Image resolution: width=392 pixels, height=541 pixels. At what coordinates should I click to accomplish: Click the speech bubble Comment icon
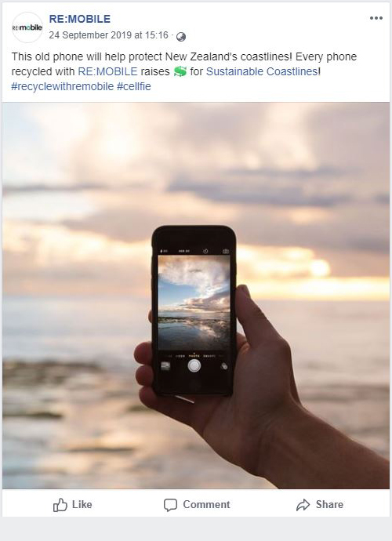tap(170, 505)
